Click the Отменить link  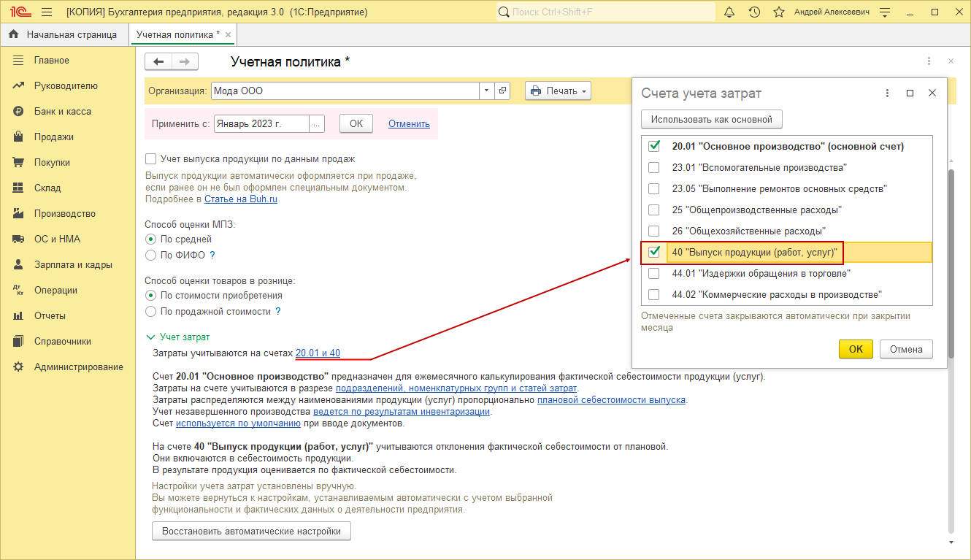click(x=409, y=124)
